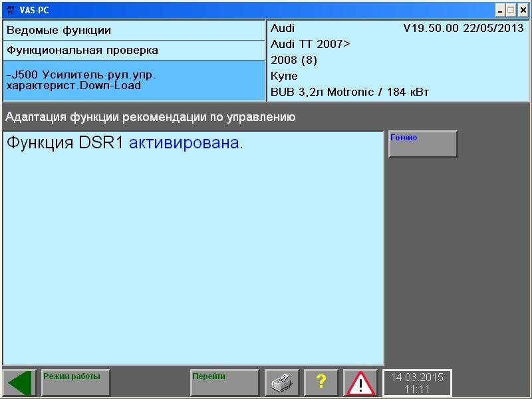
Task: Click the date and time display 14.03.2015
Action: point(417,383)
